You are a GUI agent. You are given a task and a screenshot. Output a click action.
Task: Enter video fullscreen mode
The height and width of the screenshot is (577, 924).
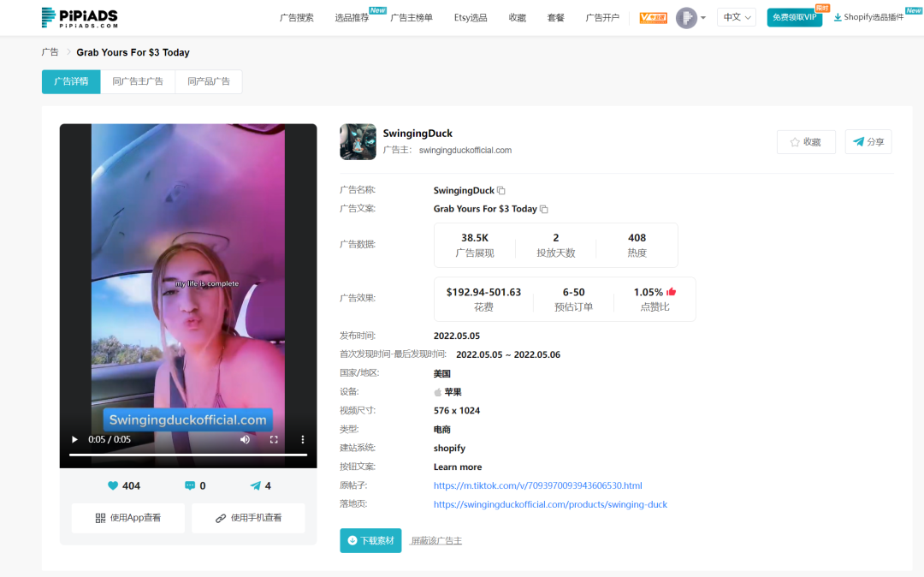[274, 440]
